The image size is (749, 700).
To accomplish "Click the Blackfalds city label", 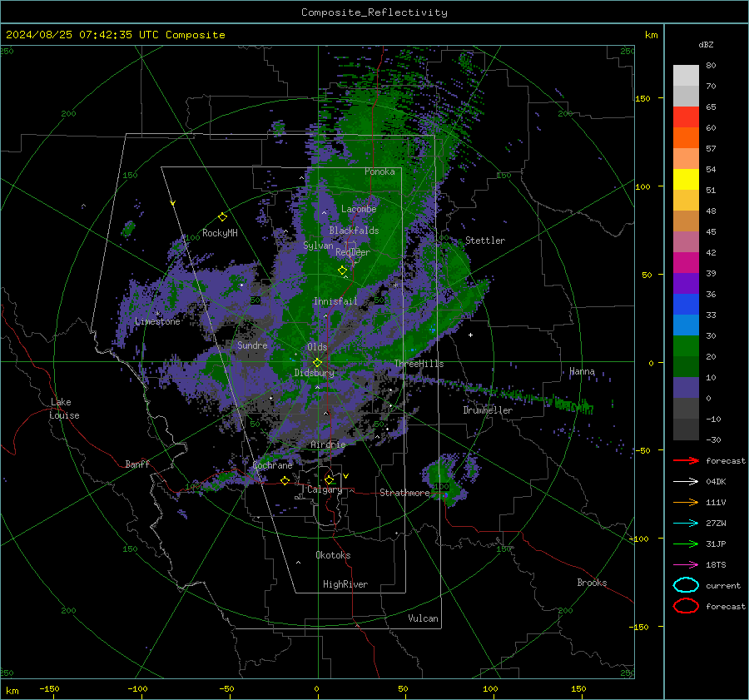I will click(354, 231).
